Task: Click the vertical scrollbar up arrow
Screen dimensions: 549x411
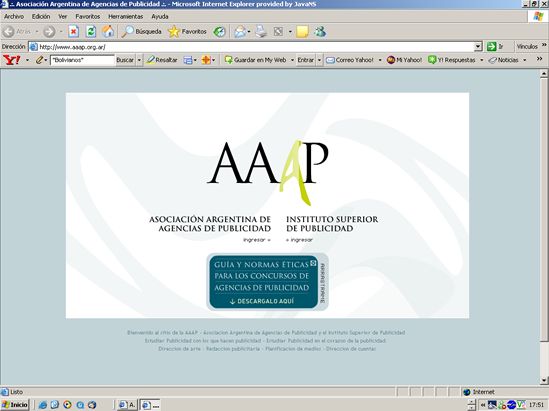Action: coord(544,73)
